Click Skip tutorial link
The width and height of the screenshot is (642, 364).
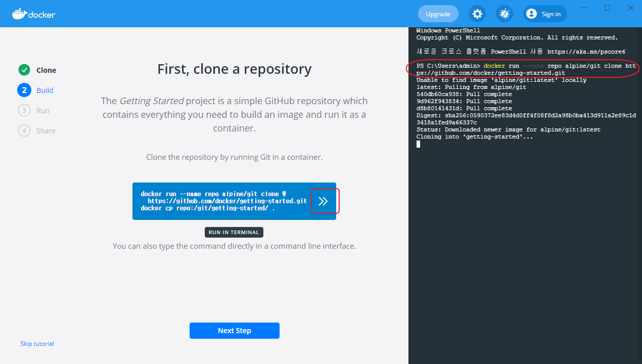pos(37,344)
